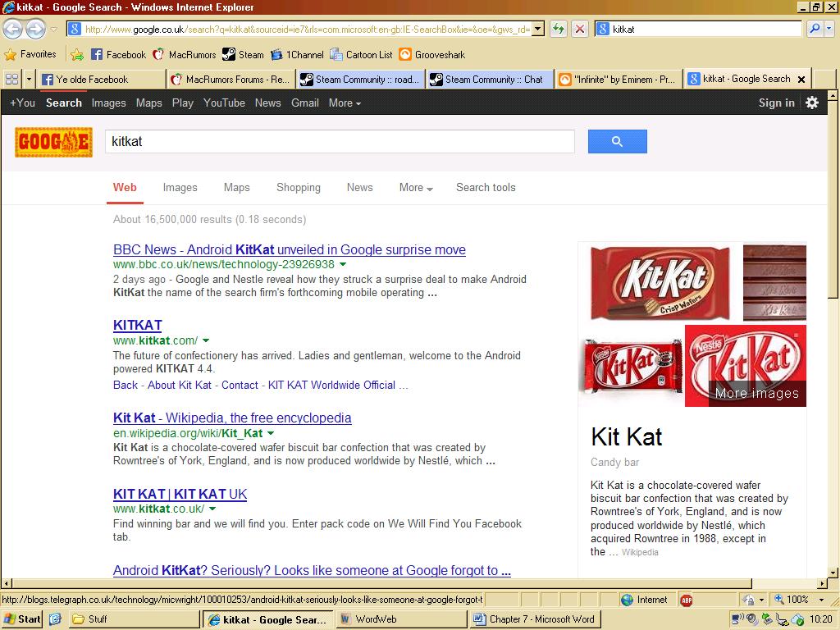This screenshot has width=840, height=630.
Task: Click Gmail in the black Google bar
Action: [x=305, y=103]
